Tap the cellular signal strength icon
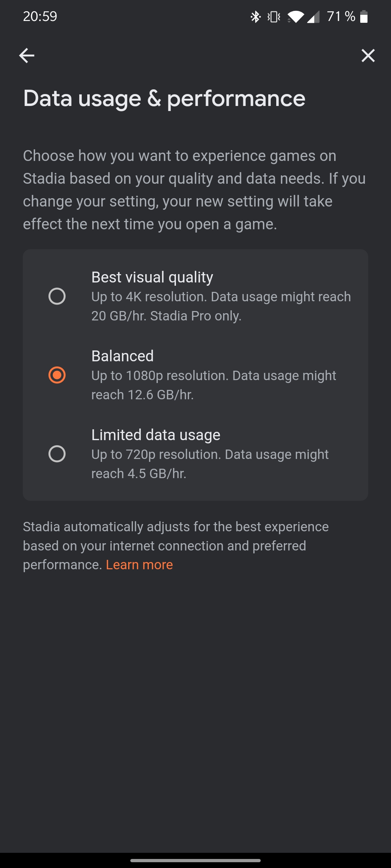The image size is (391, 868). [x=313, y=17]
